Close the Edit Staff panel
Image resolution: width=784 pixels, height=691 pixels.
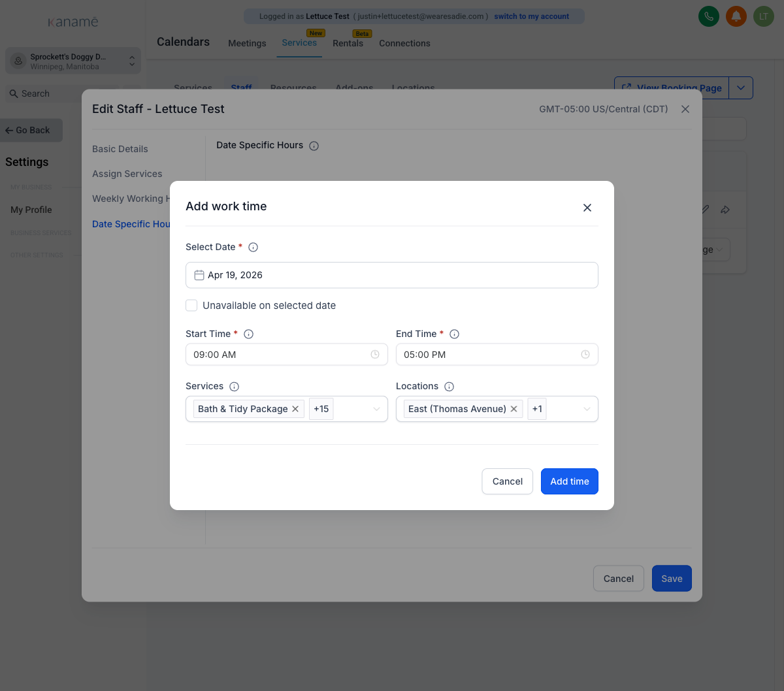(x=685, y=109)
